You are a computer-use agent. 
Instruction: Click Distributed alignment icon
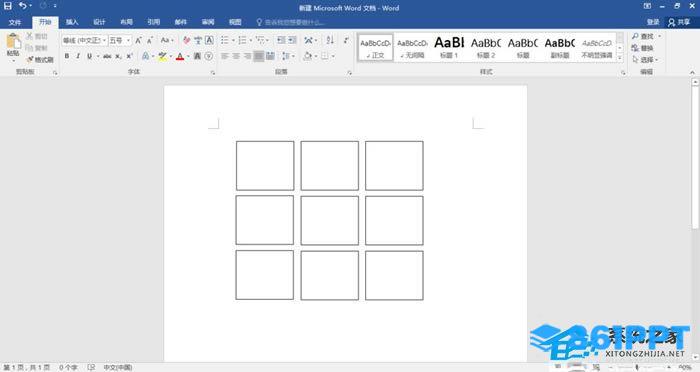pyautogui.click(x=270, y=56)
